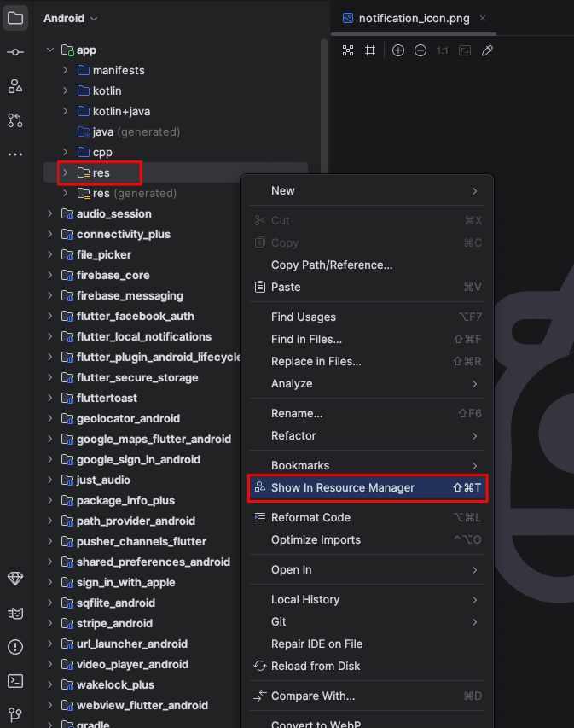Viewport: 574px width, 728px height.
Task: Open the New submenu
Action: point(367,191)
